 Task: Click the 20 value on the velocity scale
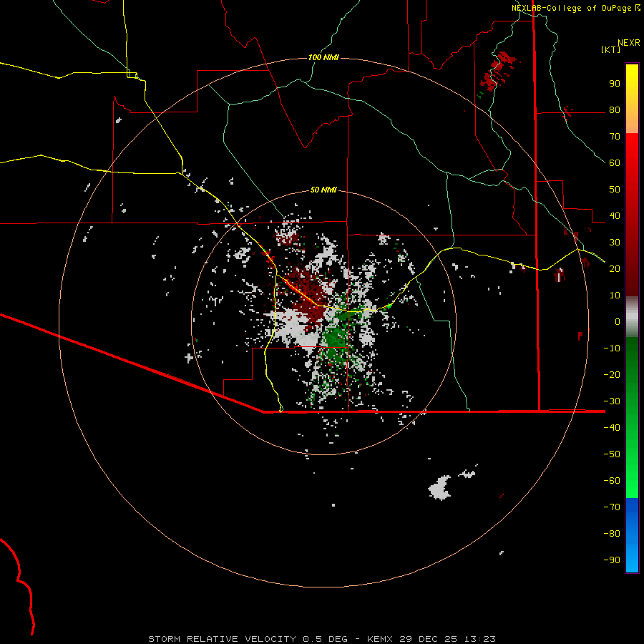point(615,269)
